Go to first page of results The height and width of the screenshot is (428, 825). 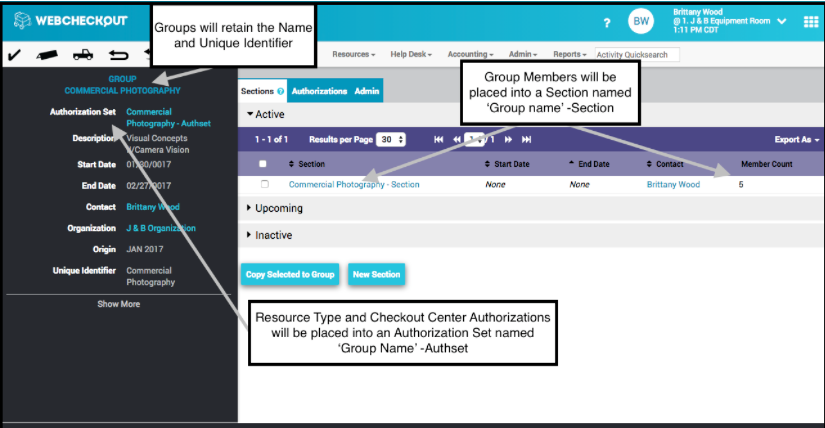pyautogui.click(x=438, y=140)
